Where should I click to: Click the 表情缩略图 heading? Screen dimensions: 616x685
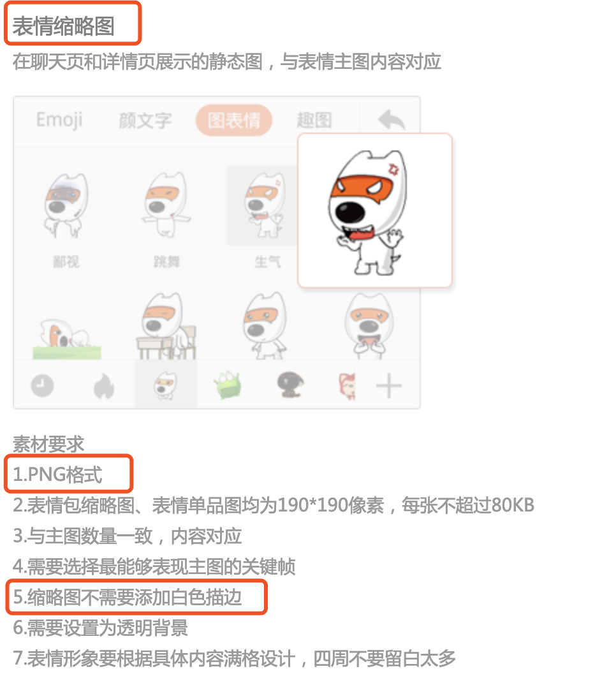pyautogui.click(x=63, y=26)
